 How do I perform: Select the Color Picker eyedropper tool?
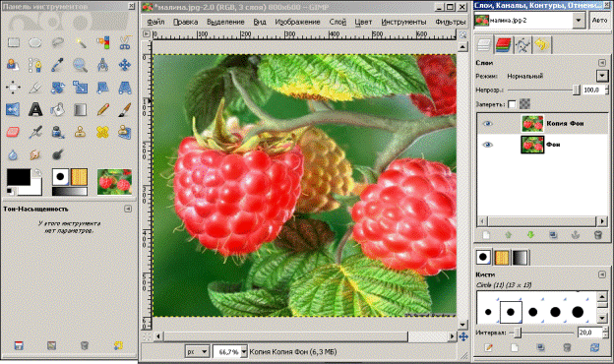pyautogui.click(x=57, y=65)
